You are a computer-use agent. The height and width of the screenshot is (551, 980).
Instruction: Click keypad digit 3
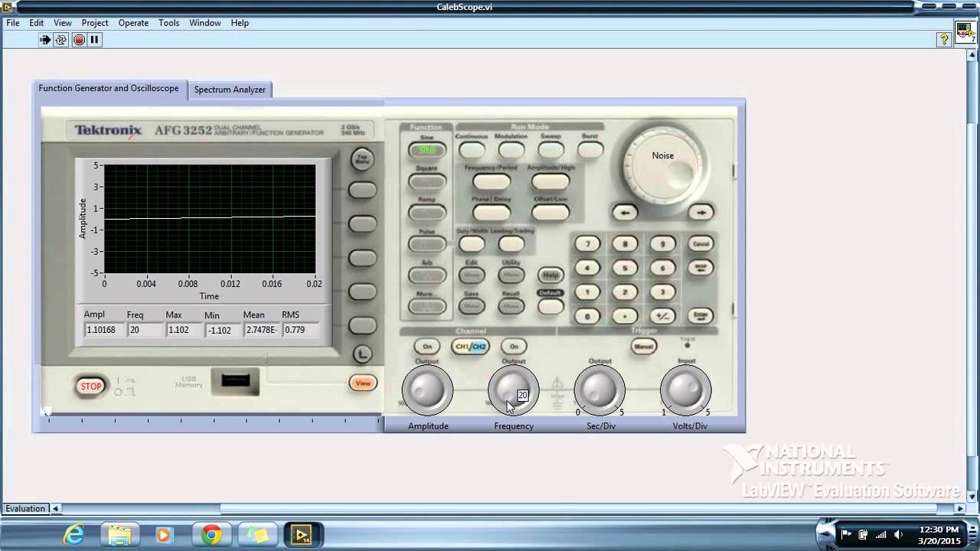click(x=662, y=292)
